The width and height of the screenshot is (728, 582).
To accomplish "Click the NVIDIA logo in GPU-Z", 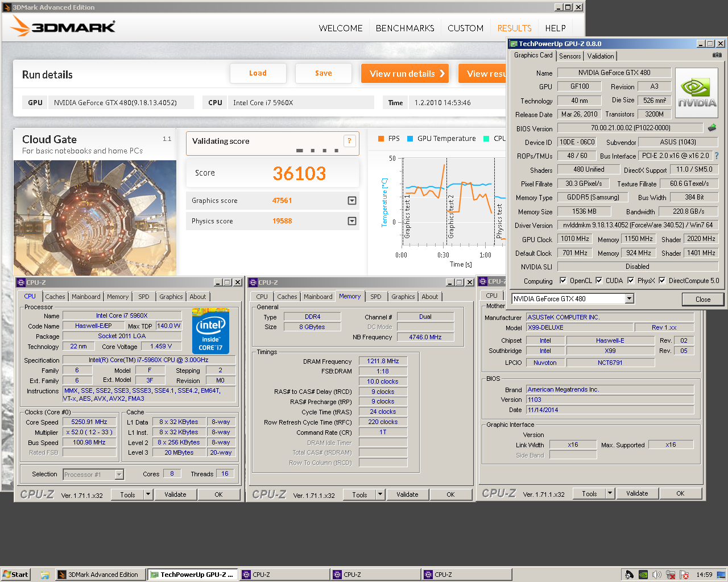I will pos(697,93).
